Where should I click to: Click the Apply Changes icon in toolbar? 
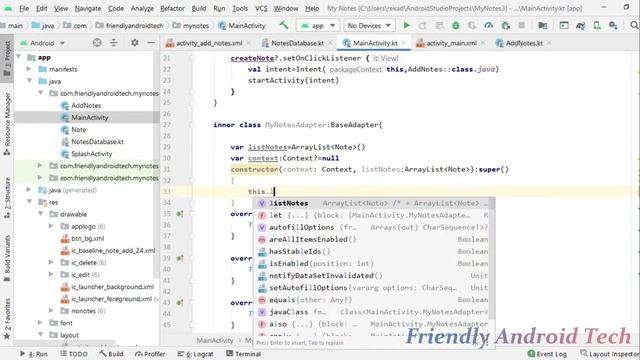tap(422, 25)
